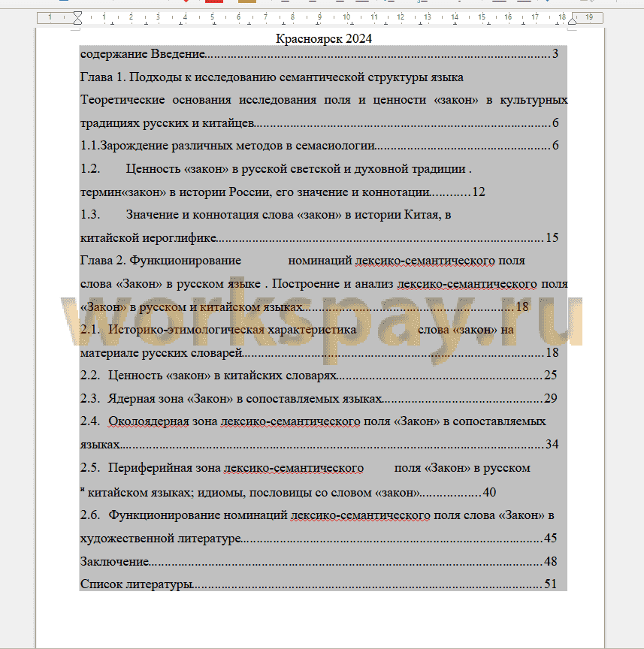Screen dimensions: 644x649
Task: Click the line "художественной литературе"
Action: pyautogui.click(x=319, y=539)
